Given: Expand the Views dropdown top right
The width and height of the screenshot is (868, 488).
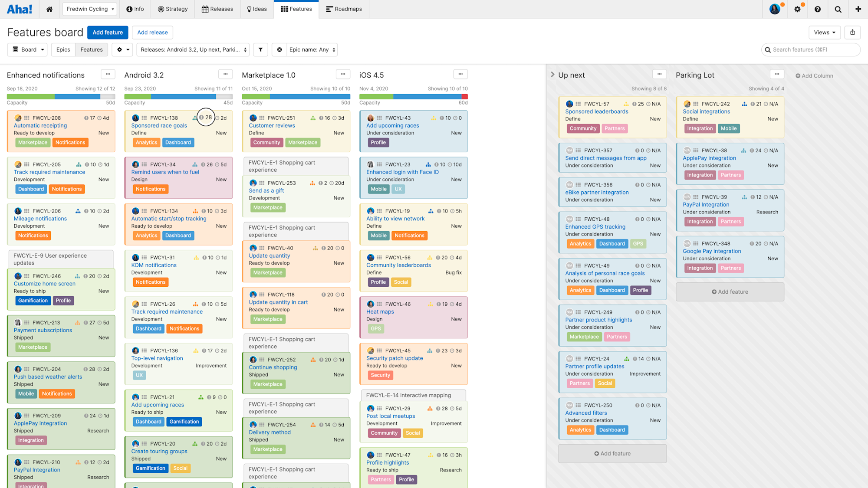Looking at the screenshot, I should coord(825,32).
